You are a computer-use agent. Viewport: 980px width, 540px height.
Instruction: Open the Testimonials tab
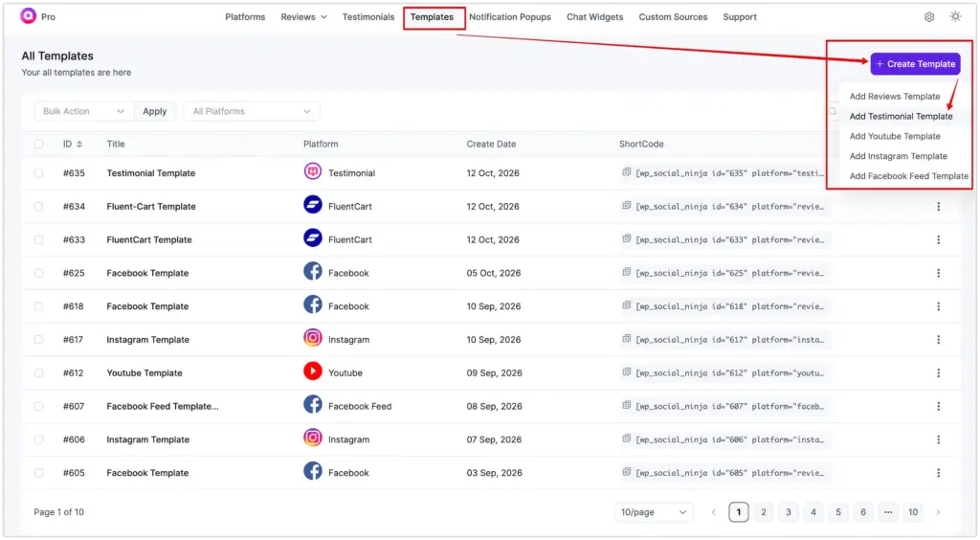pos(368,17)
